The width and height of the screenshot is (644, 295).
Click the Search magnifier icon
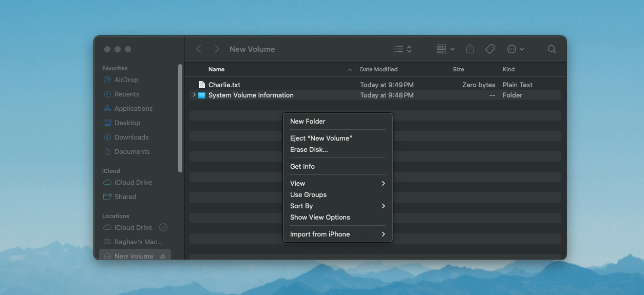pyautogui.click(x=552, y=49)
